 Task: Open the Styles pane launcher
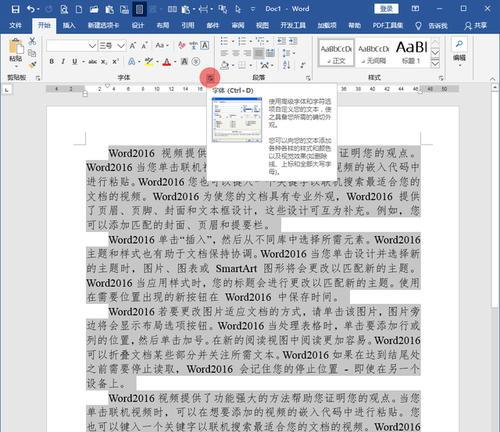tap(441, 78)
